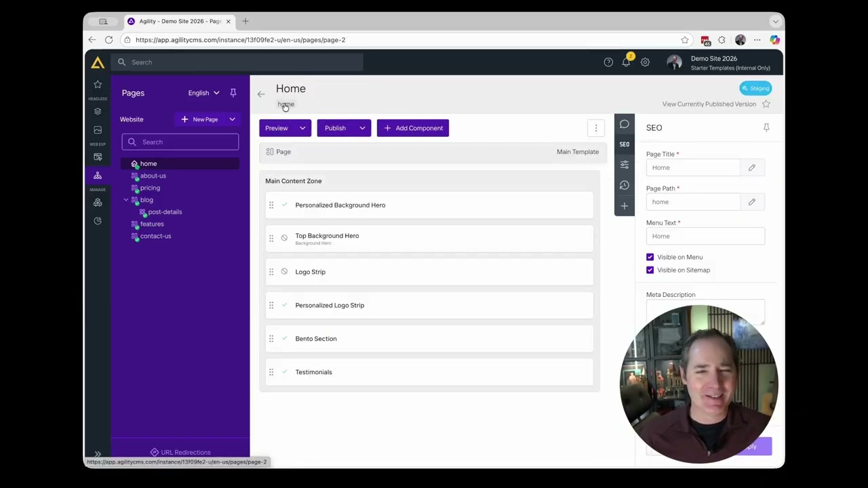This screenshot has width=868, height=488.
Task: Click the help question mark icon
Action: [x=608, y=62]
